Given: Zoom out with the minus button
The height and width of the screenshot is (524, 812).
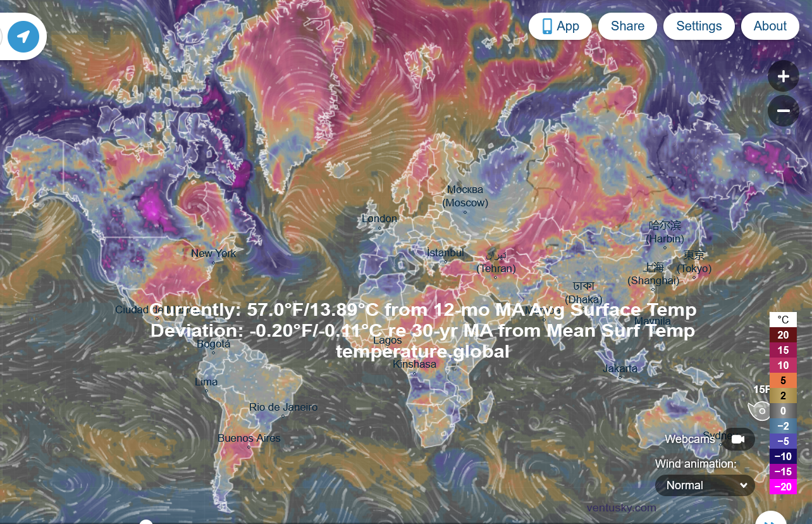Looking at the screenshot, I should coord(783,111).
